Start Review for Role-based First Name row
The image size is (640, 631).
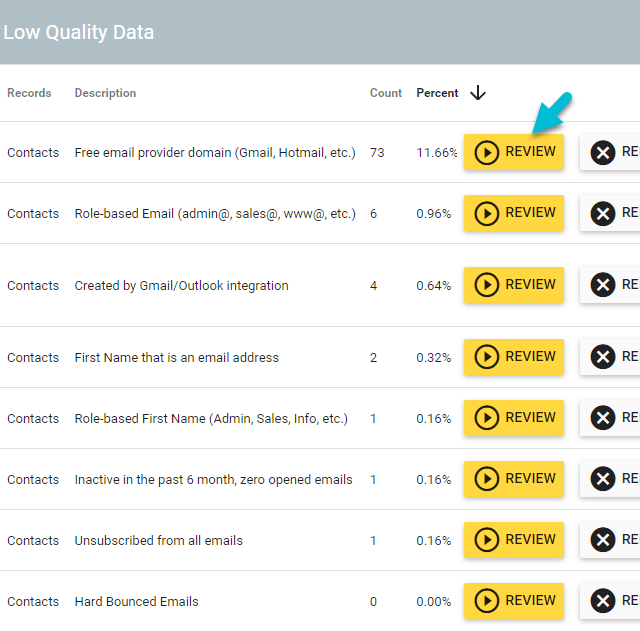(514, 418)
